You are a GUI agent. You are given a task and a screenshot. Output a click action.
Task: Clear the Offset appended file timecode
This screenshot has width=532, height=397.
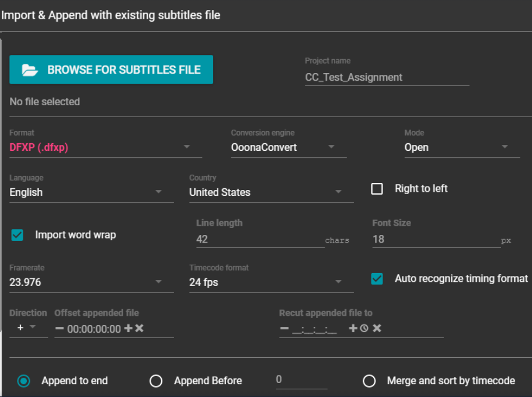140,329
